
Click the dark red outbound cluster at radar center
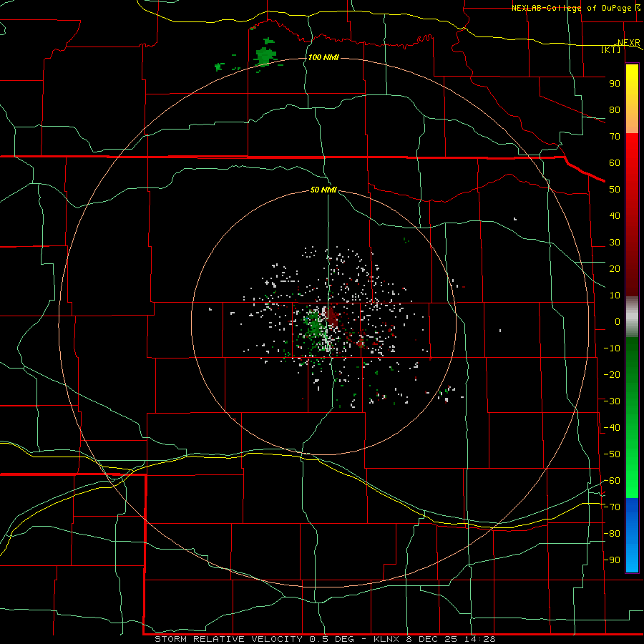click(x=333, y=318)
